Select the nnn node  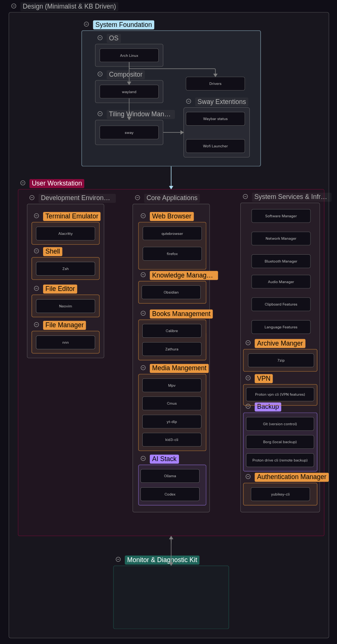tap(66, 342)
